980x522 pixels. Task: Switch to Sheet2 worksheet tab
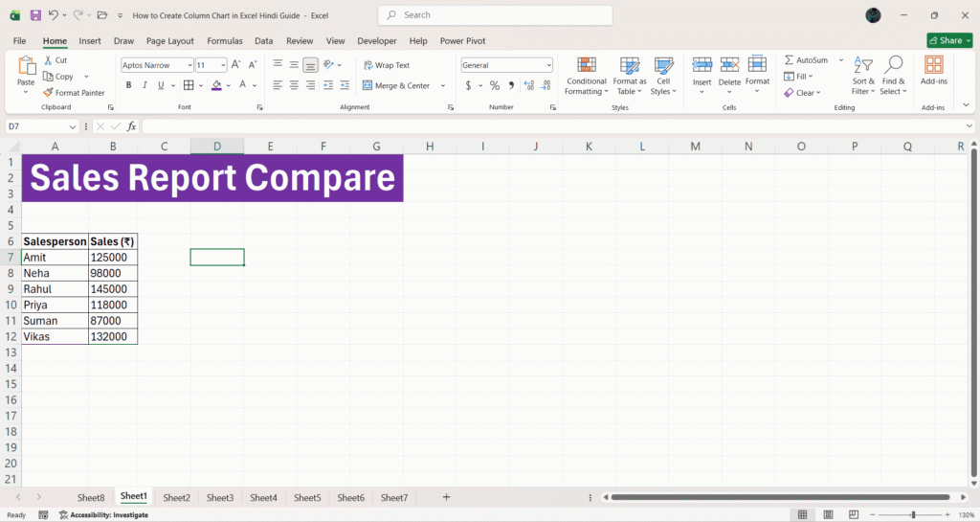click(x=176, y=498)
